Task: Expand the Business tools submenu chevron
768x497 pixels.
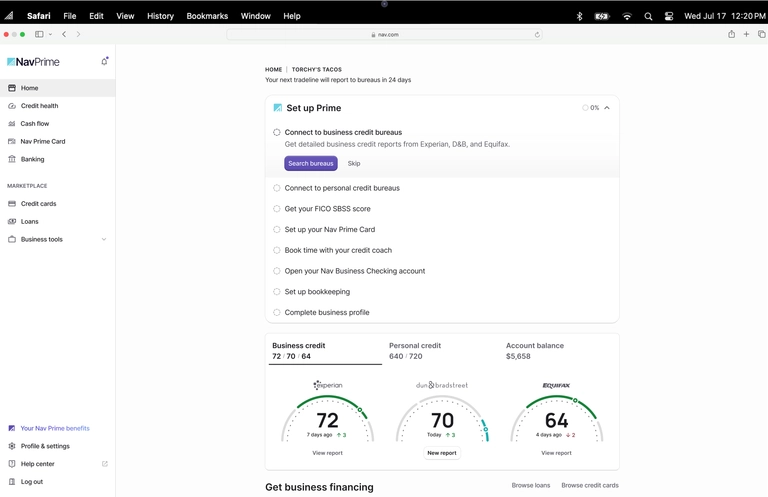Action: [104, 239]
